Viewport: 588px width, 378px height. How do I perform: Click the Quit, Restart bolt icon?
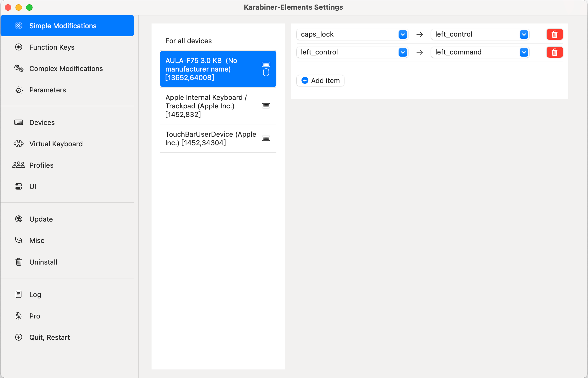pos(19,337)
